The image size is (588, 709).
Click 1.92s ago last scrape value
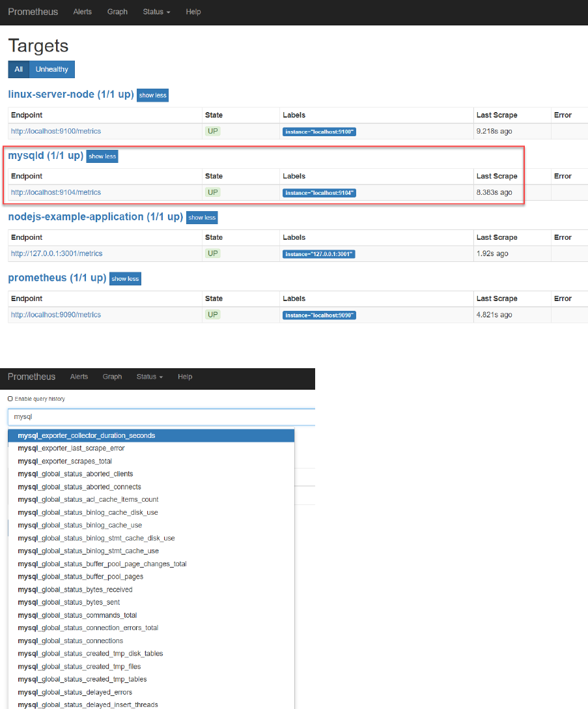point(492,253)
